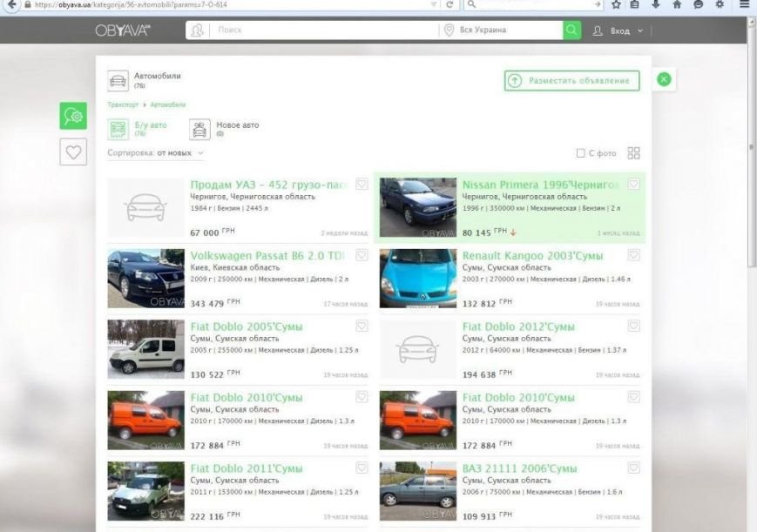
Task: Go to Автомобили in the breadcrumb
Action: (167, 104)
